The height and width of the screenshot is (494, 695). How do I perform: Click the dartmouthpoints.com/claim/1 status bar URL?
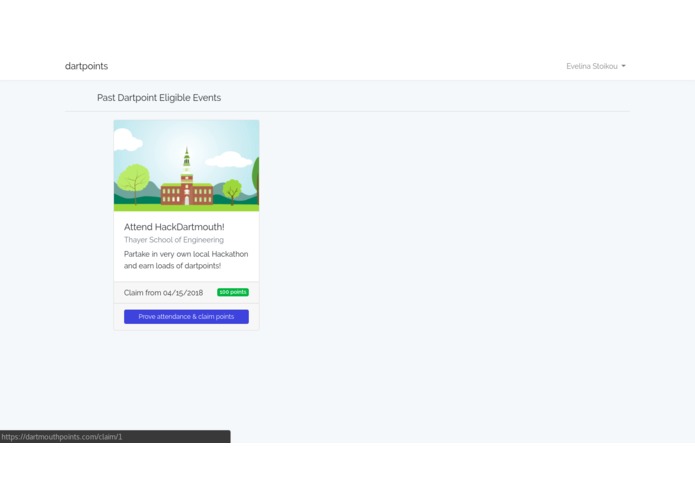[x=62, y=437]
